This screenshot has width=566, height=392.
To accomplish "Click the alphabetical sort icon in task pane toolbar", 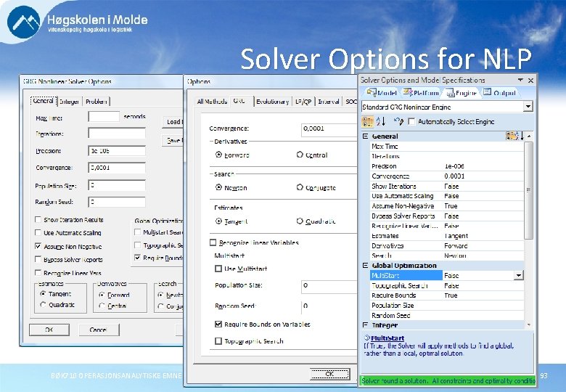I will (380, 121).
